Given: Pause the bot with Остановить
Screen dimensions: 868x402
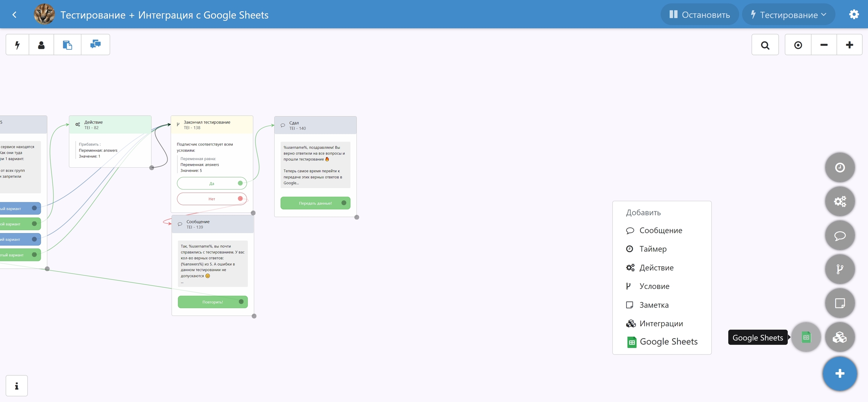Looking at the screenshot, I should (x=700, y=15).
